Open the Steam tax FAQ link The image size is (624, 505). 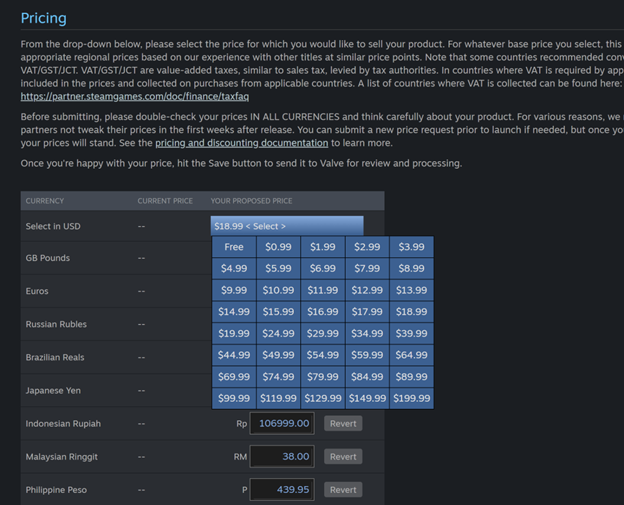point(135,97)
